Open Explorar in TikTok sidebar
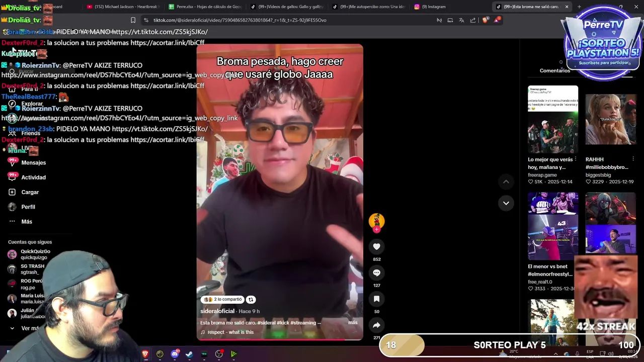644x362 pixels. [32, 104]
